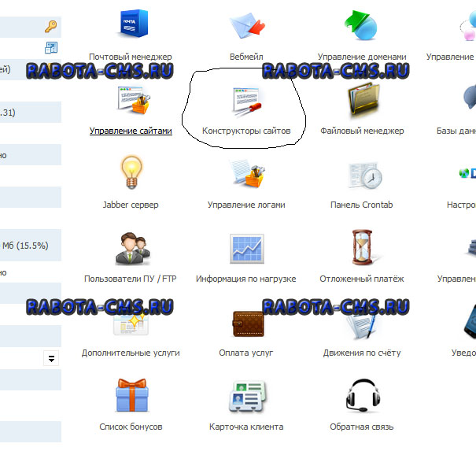Click the Файловый менеджер text link

[362, 131]
